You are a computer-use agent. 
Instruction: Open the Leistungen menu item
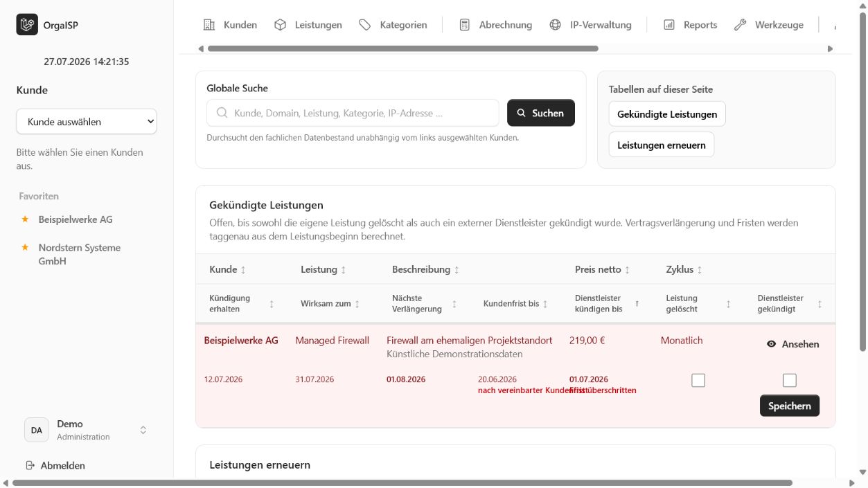pyautogui.click(x=308, y=25)
